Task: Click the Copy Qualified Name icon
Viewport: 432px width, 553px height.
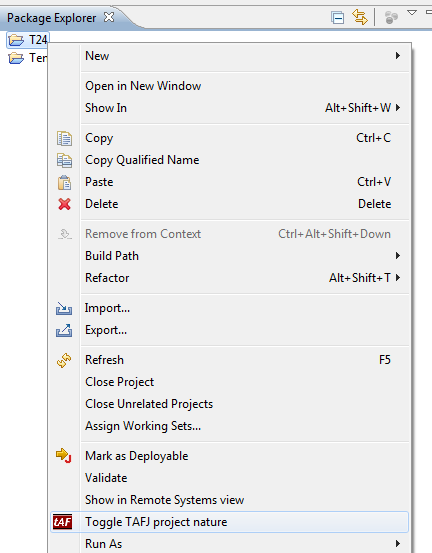Action: coord(64,160)
